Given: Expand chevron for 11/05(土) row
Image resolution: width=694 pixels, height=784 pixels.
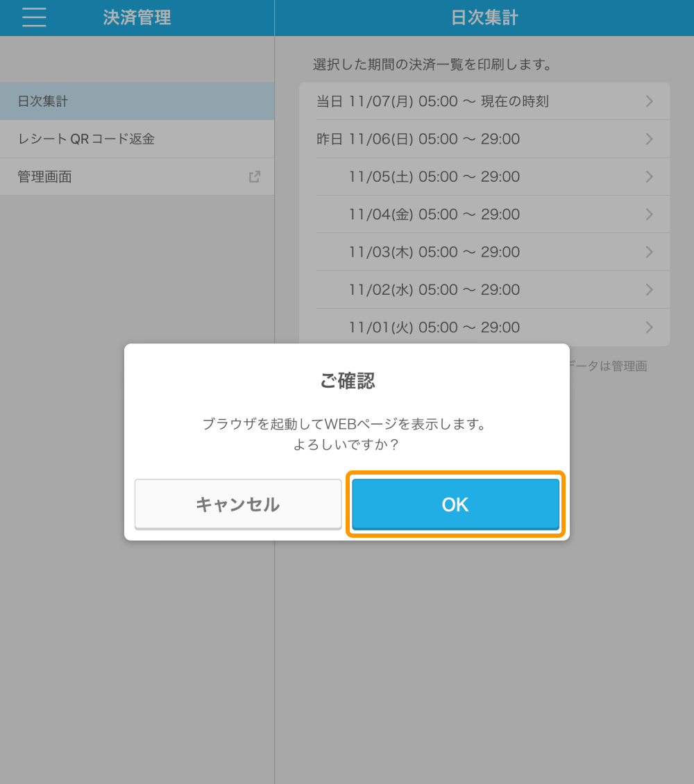Looking at the screenshot, I should 650,177.
